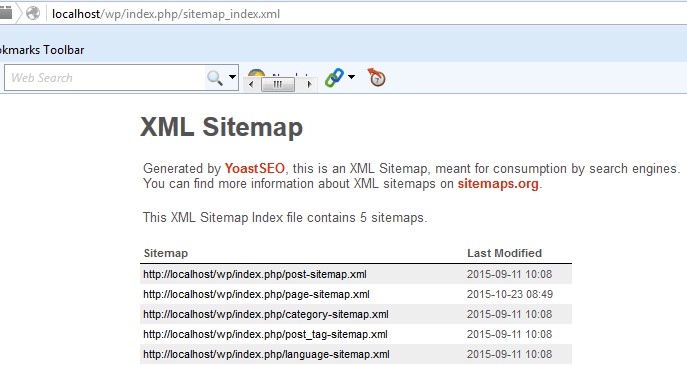Click the language-sitemap row's 2015-09-11 10:08 date

pos(509,354)
